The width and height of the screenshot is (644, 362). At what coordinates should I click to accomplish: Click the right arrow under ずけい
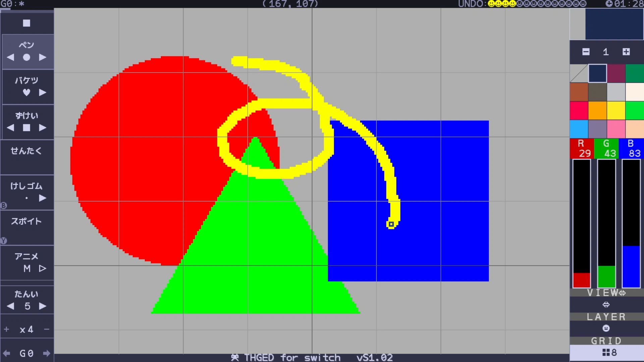click(x=43, y=128)
